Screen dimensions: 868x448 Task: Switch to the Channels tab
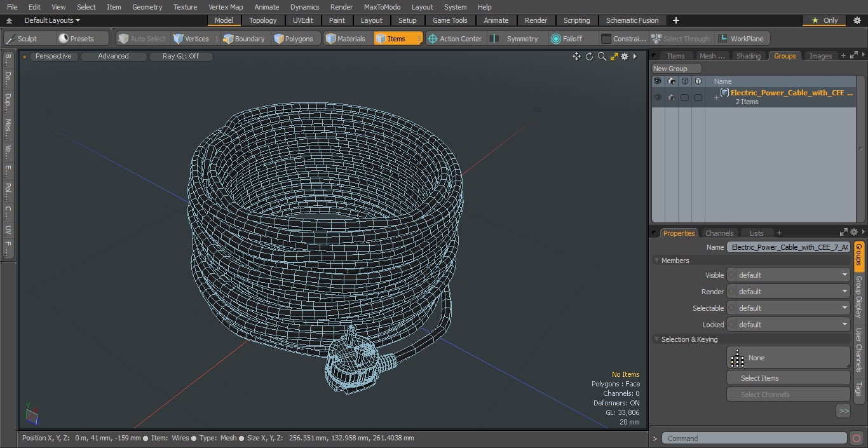pyautogui.click(x=719, y=233)
